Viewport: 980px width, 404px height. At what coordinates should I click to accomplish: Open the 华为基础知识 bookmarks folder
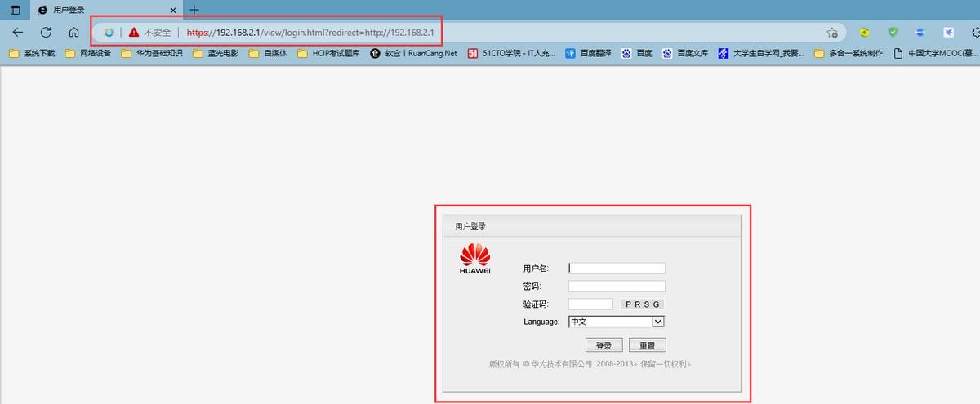(151, 53)
